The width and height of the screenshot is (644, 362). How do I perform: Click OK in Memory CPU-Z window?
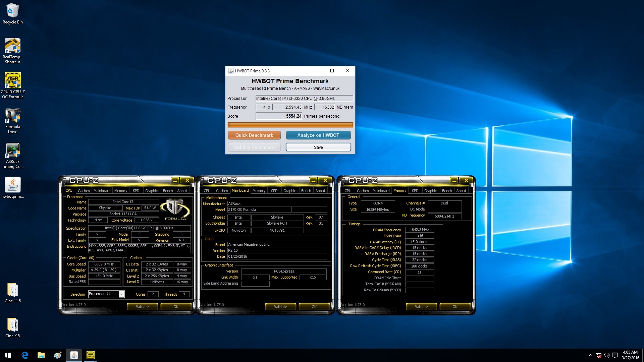[455, 307]
